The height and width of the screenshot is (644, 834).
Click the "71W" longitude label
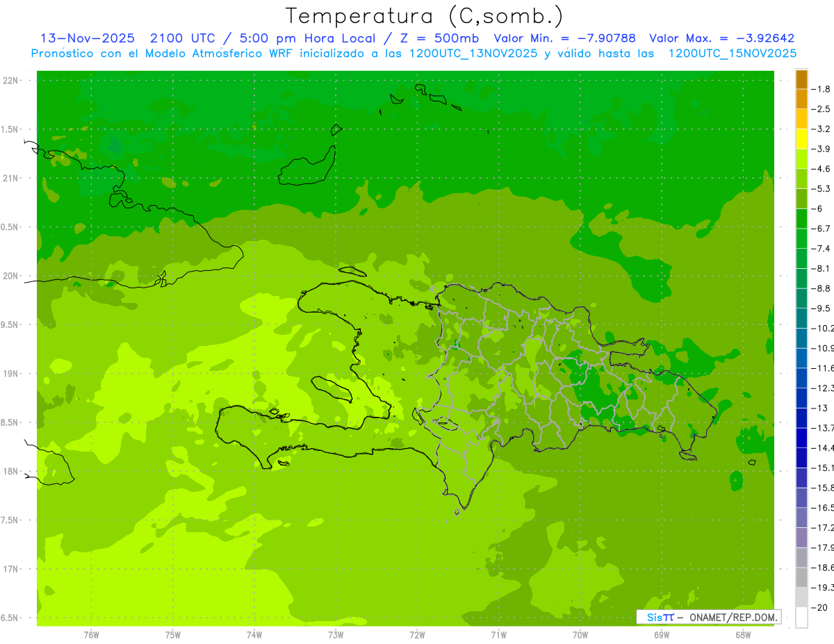pyautogui.click(x=498, y=635)
